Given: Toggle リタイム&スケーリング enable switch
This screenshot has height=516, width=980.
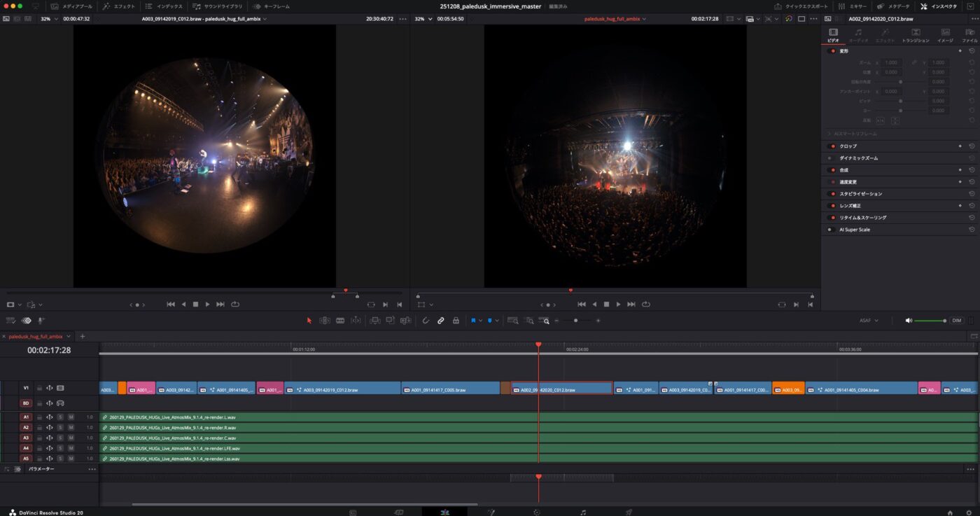Looking at the screenshot, I should click(x=832, y=218).
